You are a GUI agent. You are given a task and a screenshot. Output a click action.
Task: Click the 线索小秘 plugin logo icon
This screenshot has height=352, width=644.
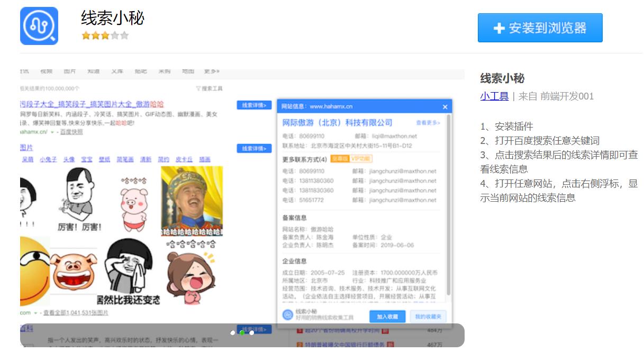click(39, 25)
